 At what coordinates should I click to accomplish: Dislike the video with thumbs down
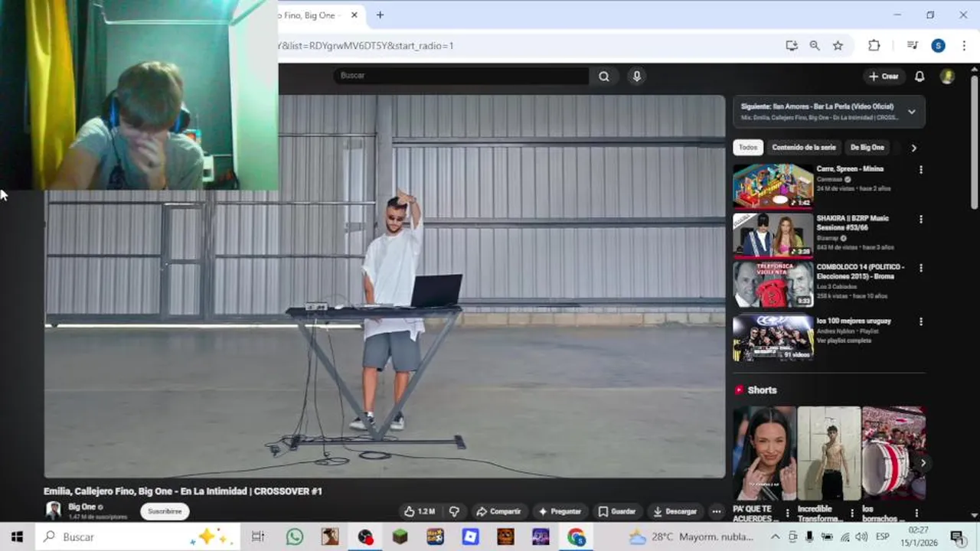tap(454, 511)
